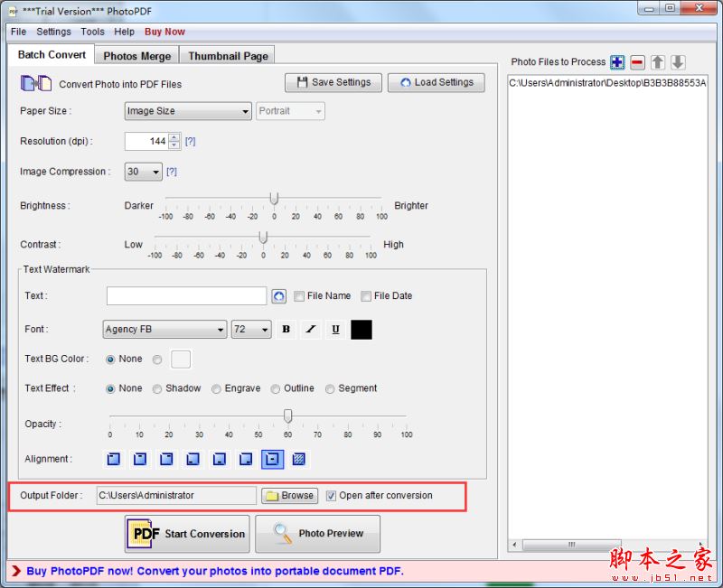The image size is (723, 588).
Task: Align watermark to the center
Action: point(273,459)
